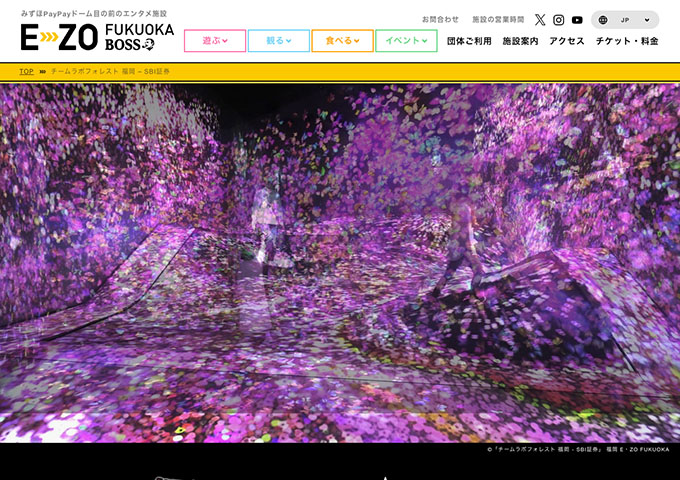Open 施設案内 menu item
This screenshot has height=480, width=680.
pos(520,41)
